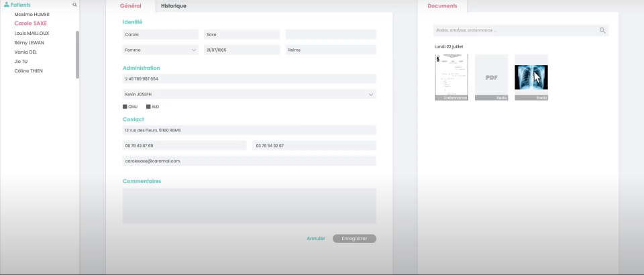Click the Commentaires section heading

[x=142, y=181]
